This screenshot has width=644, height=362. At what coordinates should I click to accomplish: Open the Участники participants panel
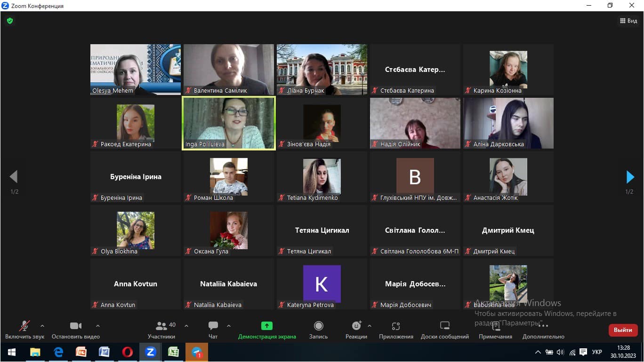click(x=161, y=330)
